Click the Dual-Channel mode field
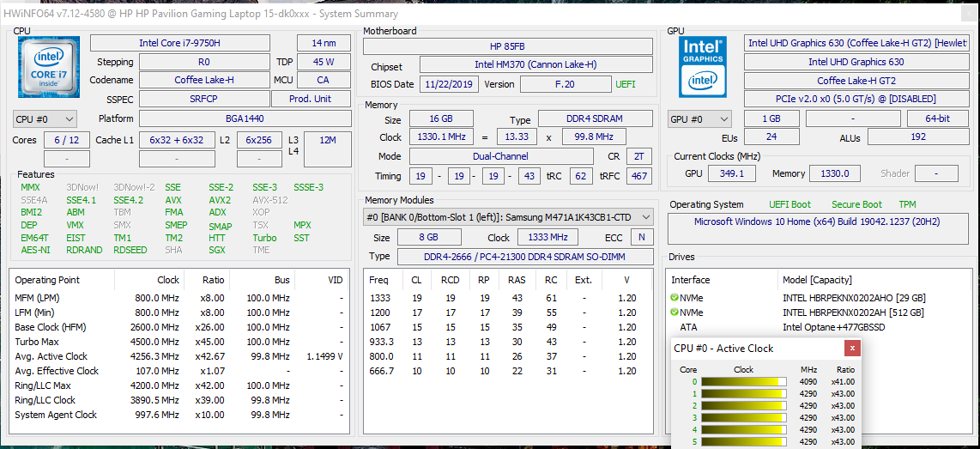This screenshot has width=980, height=449. (501, 156)
